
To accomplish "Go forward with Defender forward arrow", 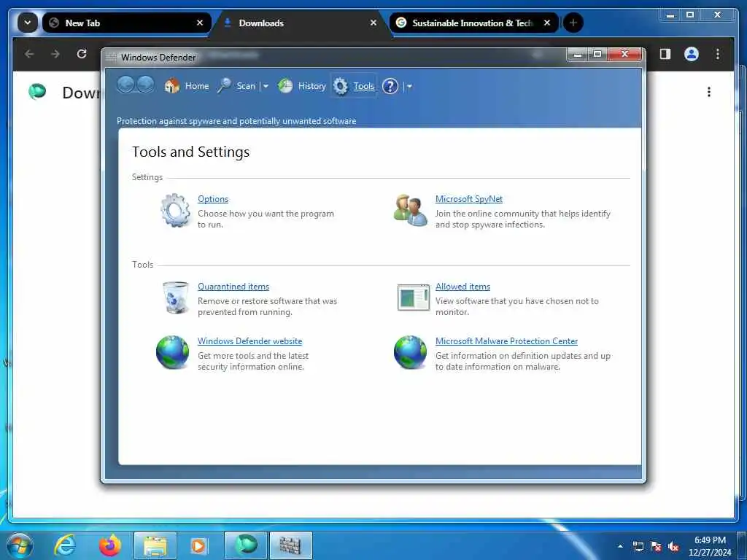I will [x=145, y=85].
